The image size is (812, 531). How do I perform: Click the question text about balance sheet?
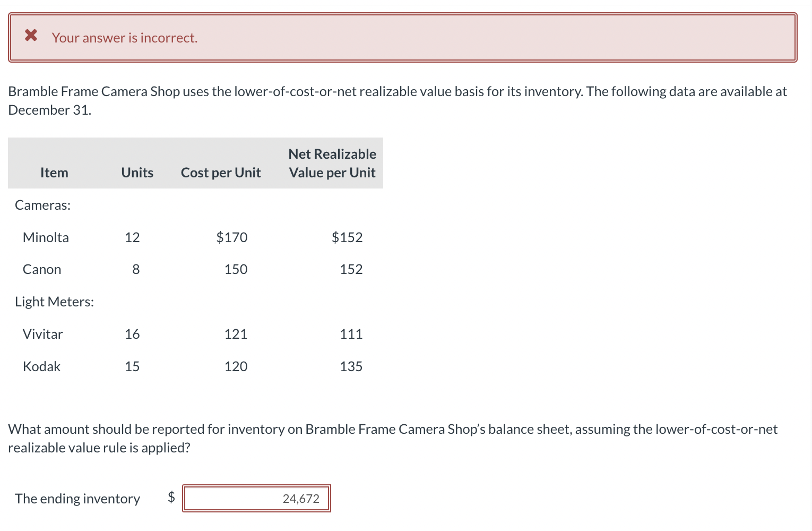(393, 438)
